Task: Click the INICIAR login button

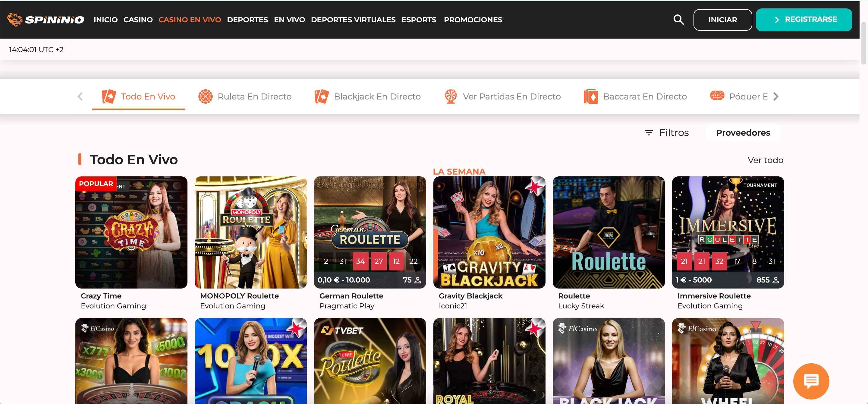Action: click(722, 20)
